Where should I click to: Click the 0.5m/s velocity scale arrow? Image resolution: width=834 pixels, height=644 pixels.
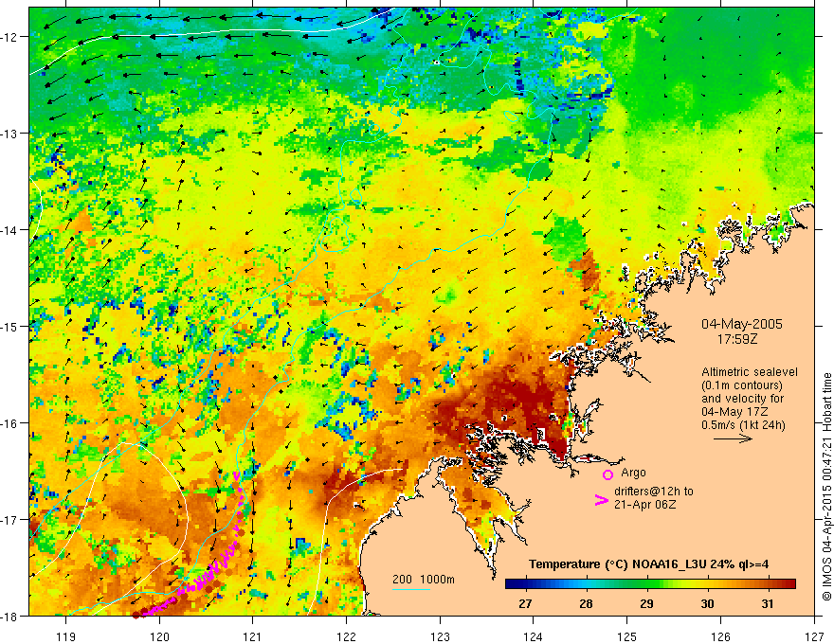tap(733, 438)
